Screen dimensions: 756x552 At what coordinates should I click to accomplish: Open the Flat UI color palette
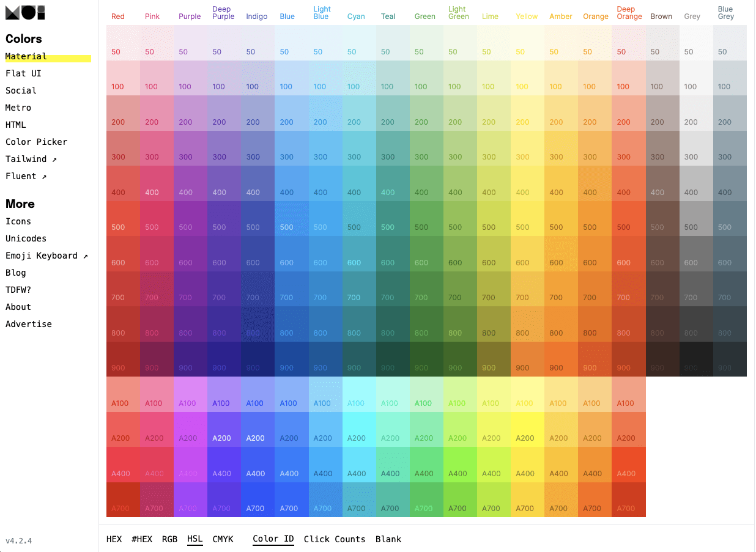coord(23,73)
